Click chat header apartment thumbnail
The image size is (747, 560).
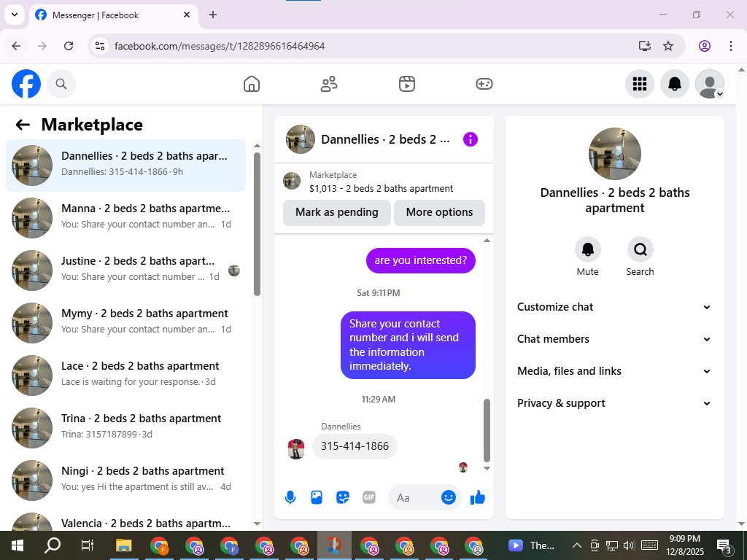[300, 139]
